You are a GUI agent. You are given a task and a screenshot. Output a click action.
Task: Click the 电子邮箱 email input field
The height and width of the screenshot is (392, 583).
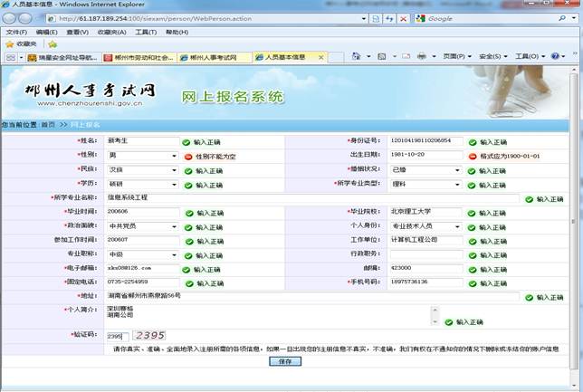[x=143, y=268]
